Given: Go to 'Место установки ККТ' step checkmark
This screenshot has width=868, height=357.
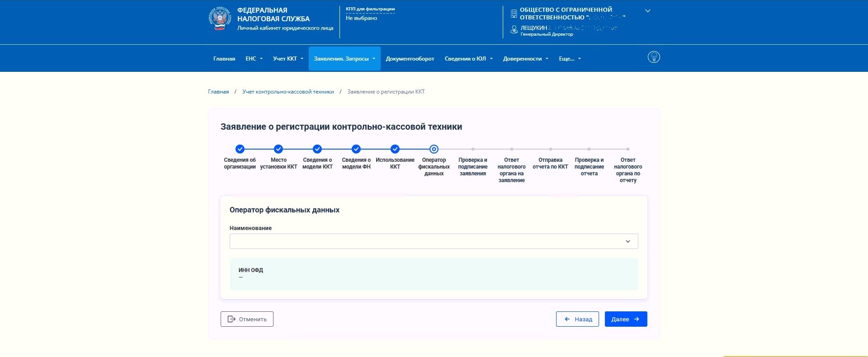Looking at the screenshot, I should click(x=278, y=149).
